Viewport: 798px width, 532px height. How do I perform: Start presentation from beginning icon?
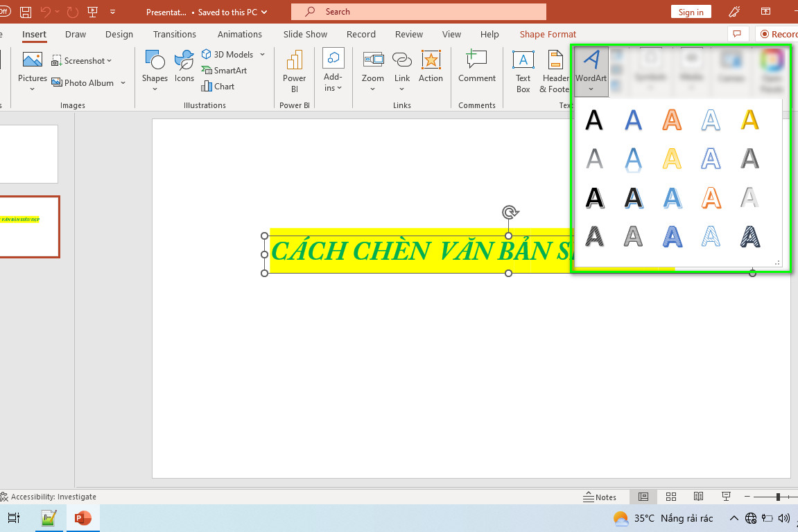point(93,12)
